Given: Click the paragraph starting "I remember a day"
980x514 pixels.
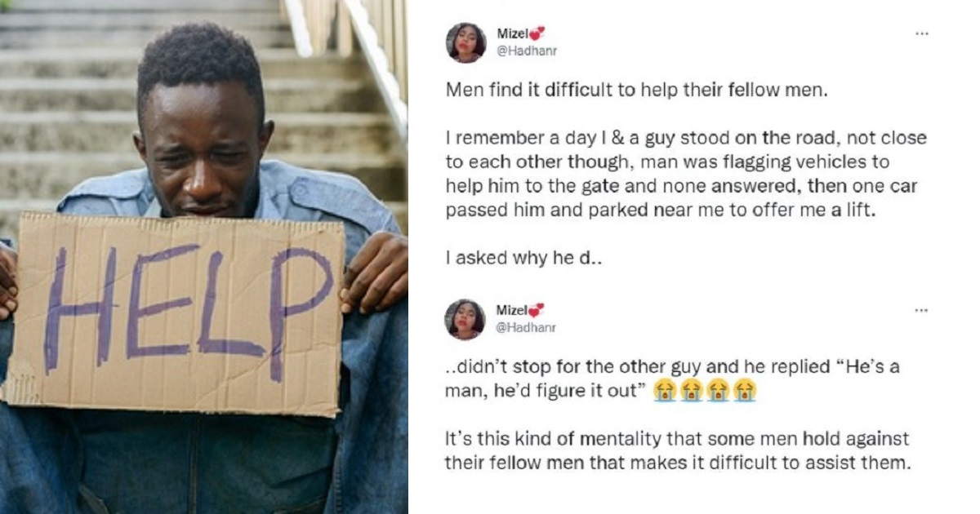Looking at the screenshot, I should [675, 175].
